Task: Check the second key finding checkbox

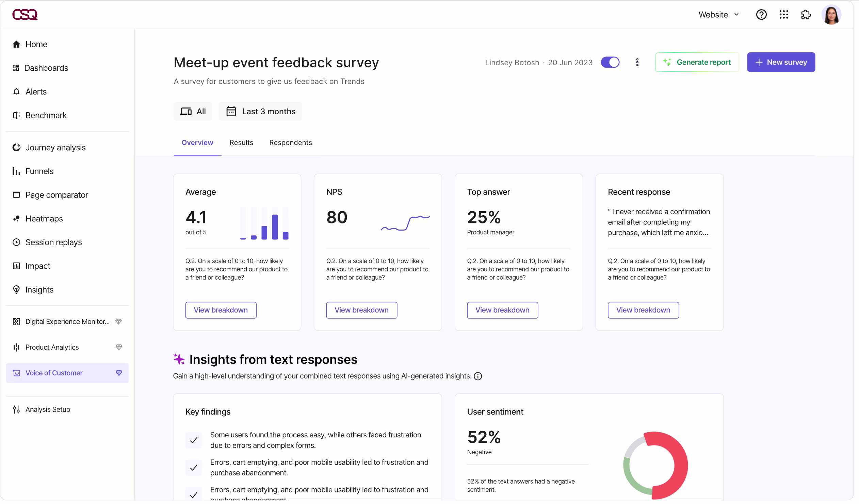Action: pyautogui.click(x=194, y=468)
